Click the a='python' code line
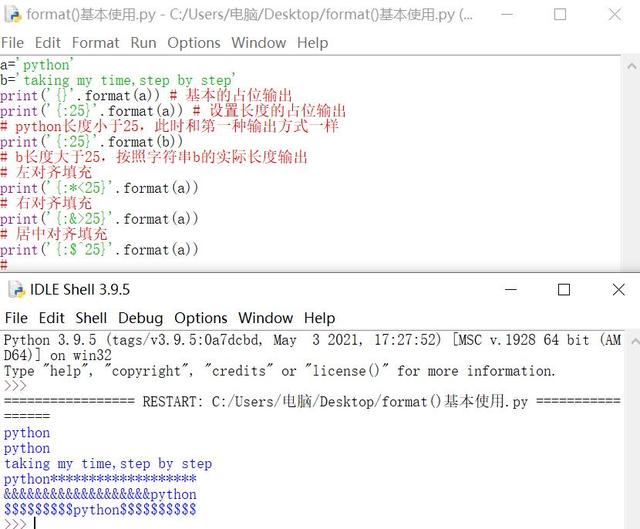 37,65
